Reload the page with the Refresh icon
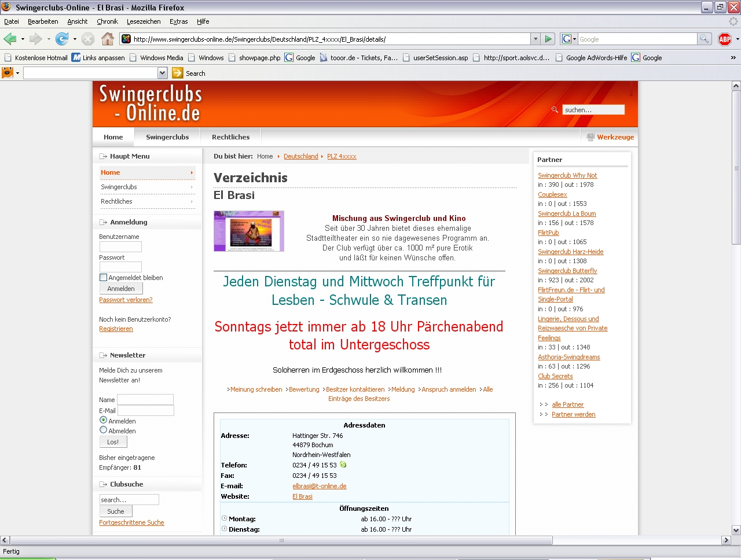The width and height of the screenshot is (741, 560). 62,39
